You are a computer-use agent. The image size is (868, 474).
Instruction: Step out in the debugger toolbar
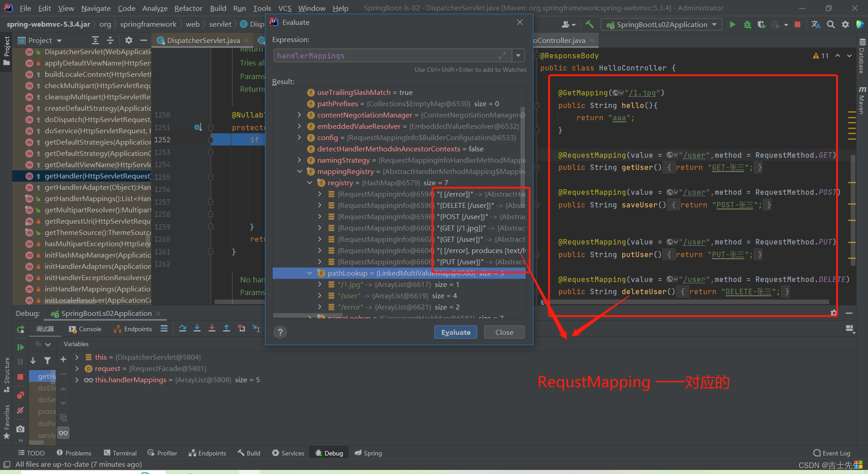[x=226, y=329]
